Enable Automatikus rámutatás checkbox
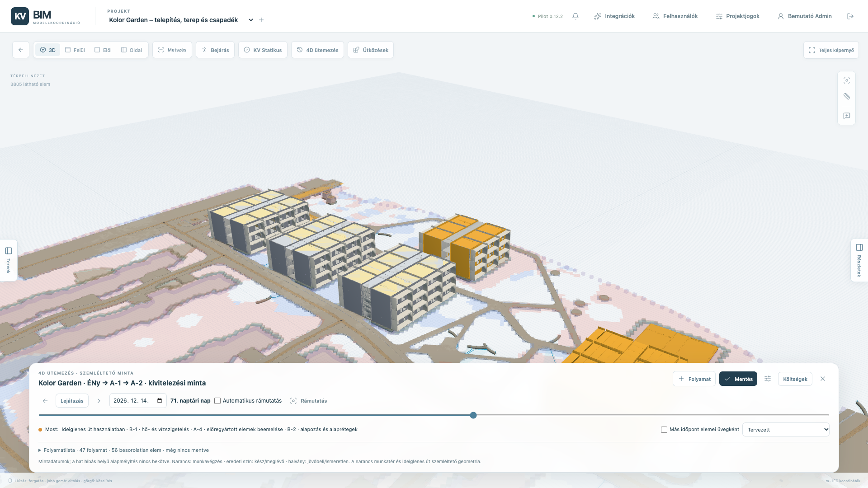The image size is (868, 488). click(217, 401)
